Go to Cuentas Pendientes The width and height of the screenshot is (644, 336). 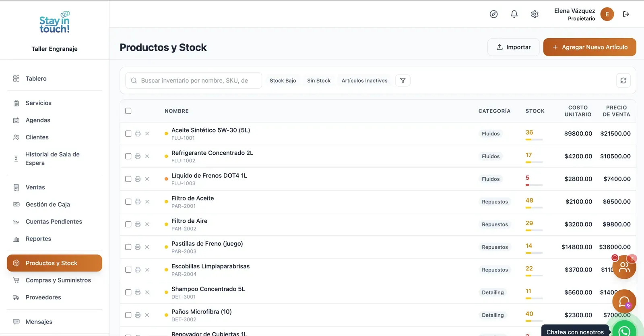point(54,222)
